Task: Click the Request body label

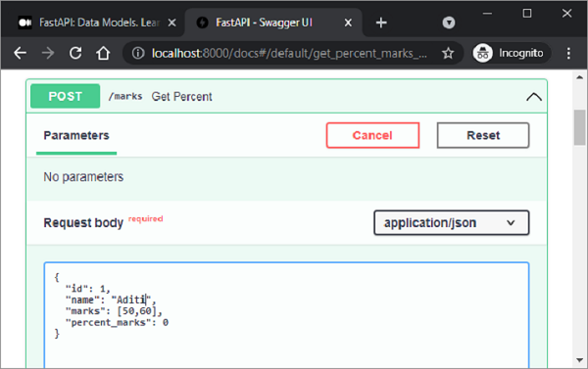Action: tap(83, 223)
